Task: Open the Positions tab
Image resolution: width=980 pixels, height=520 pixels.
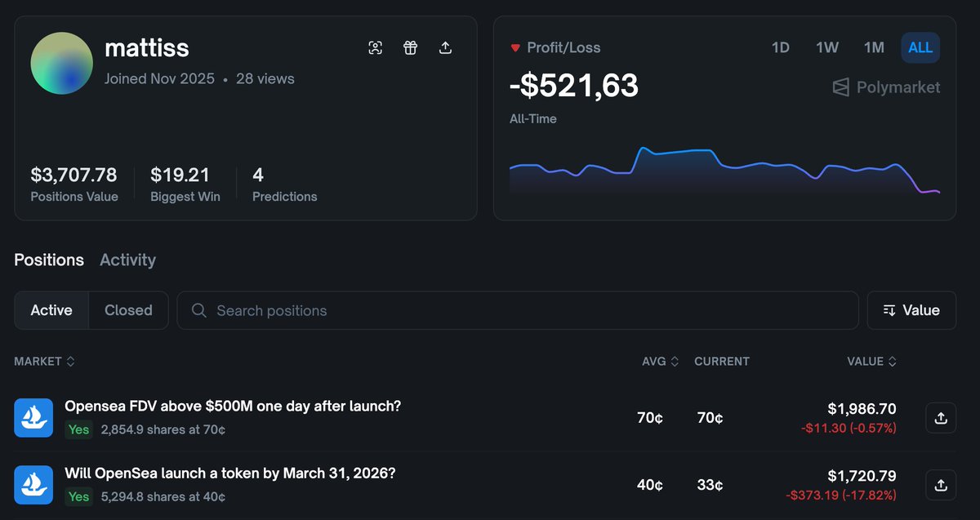Action: tap(49, 260)
